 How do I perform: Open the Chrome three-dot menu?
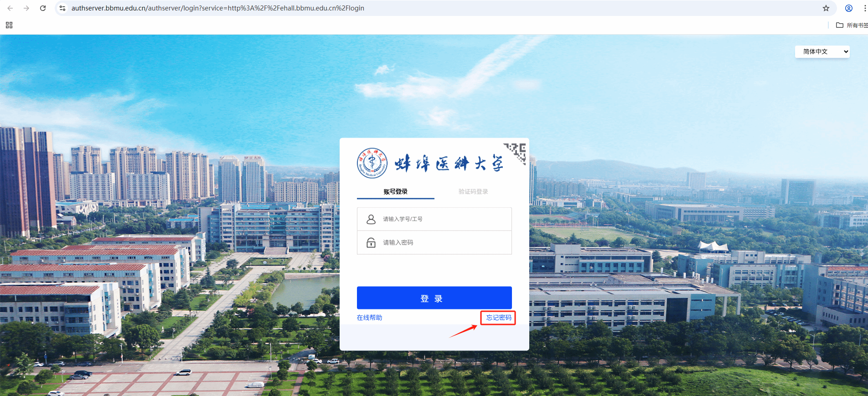pyautogui.click(x=864, y=8)
